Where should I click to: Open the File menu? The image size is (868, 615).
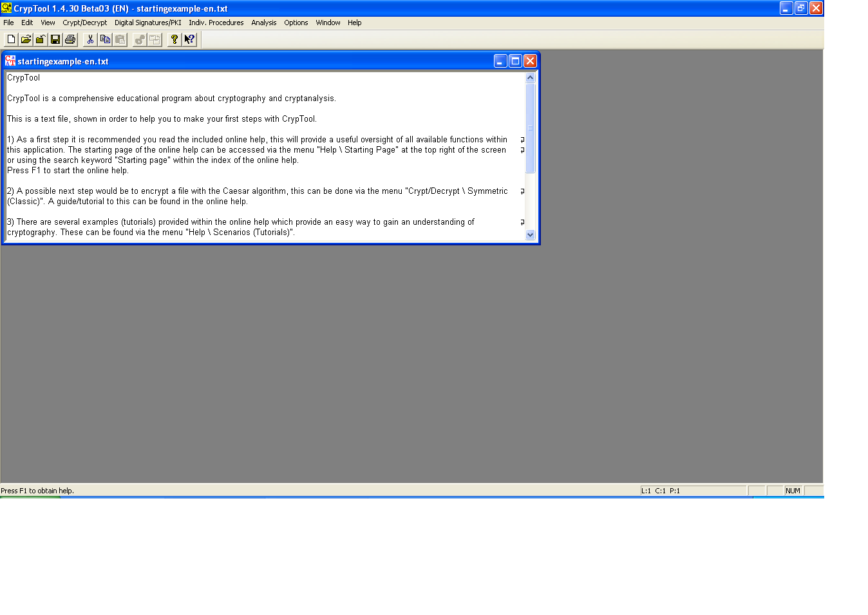[8, 23]
